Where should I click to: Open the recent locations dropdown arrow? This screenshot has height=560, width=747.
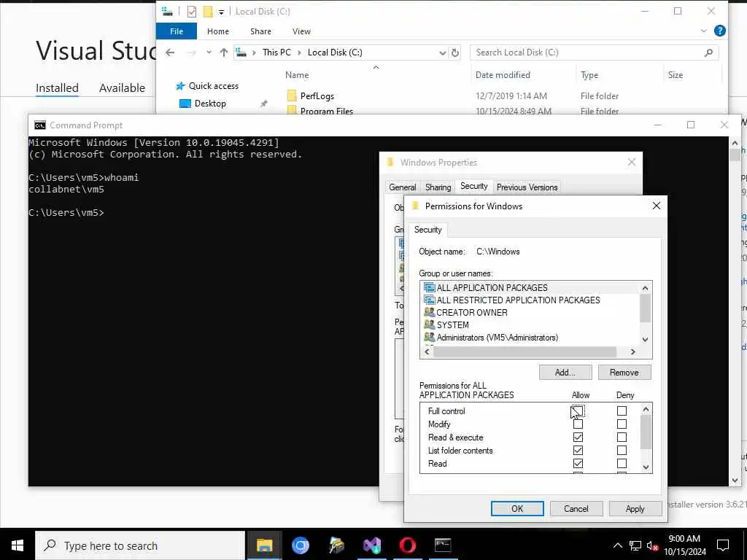point(209,52)
